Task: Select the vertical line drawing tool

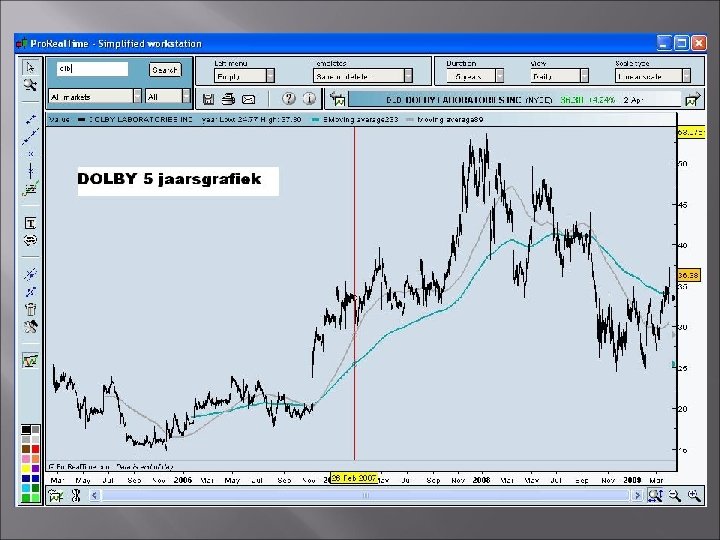Action: 30,170
